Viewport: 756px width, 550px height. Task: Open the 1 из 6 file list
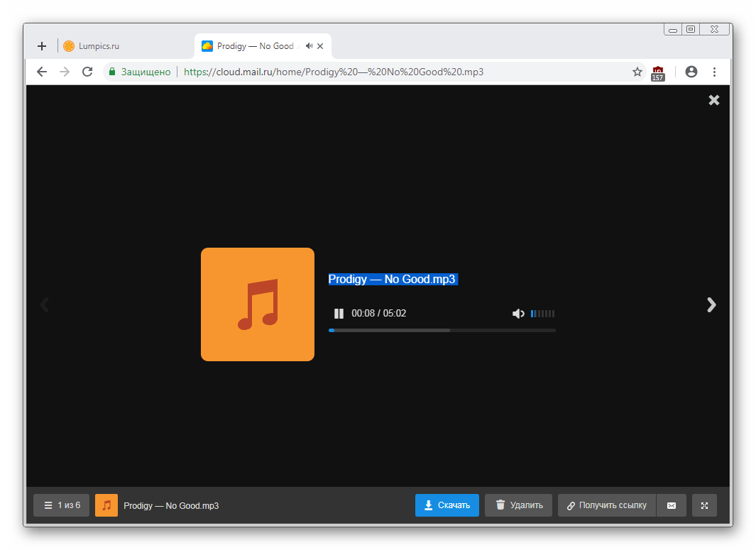tap(62, 505)
